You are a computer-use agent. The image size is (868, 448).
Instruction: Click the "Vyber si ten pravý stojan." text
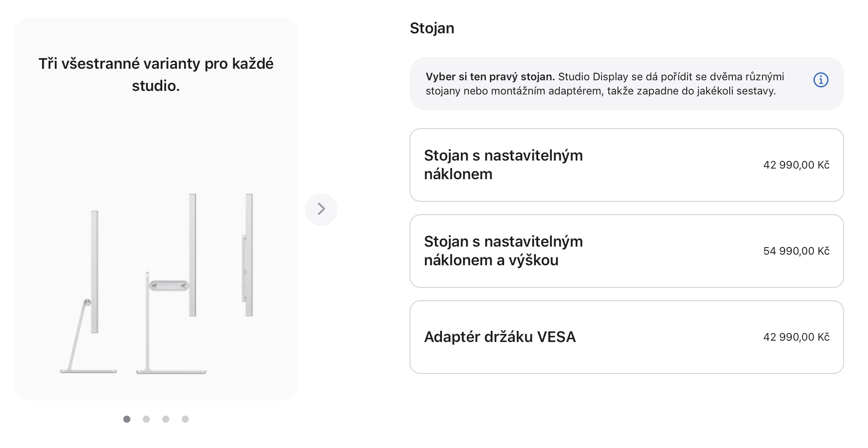click(x=490, y=77)
